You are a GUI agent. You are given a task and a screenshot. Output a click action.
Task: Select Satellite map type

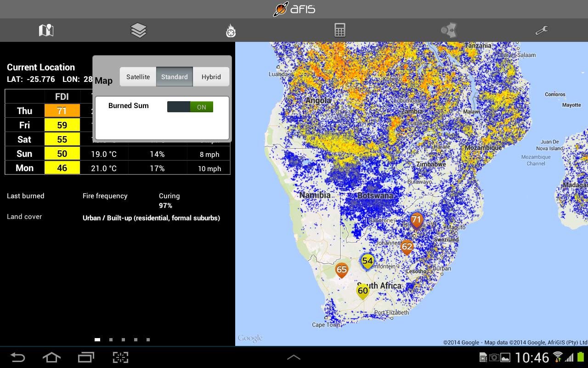[138, 77]
